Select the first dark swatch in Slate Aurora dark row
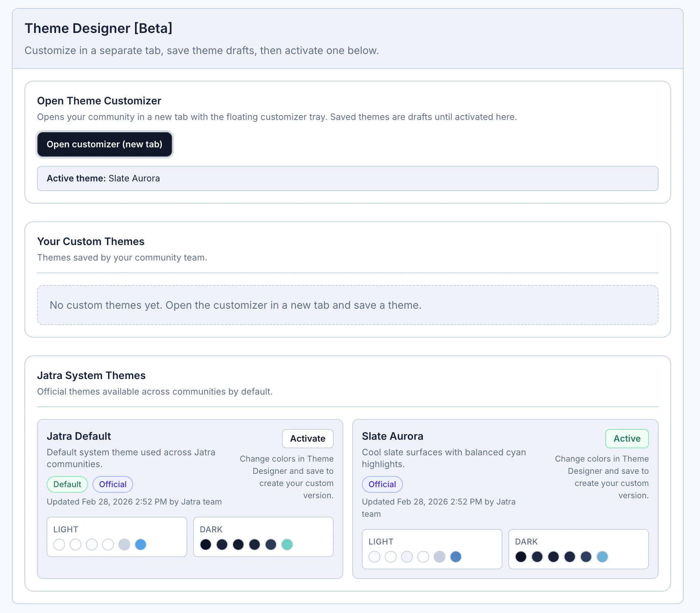The height and width of the screenshot is (613, 700). [x=521, y=557]
